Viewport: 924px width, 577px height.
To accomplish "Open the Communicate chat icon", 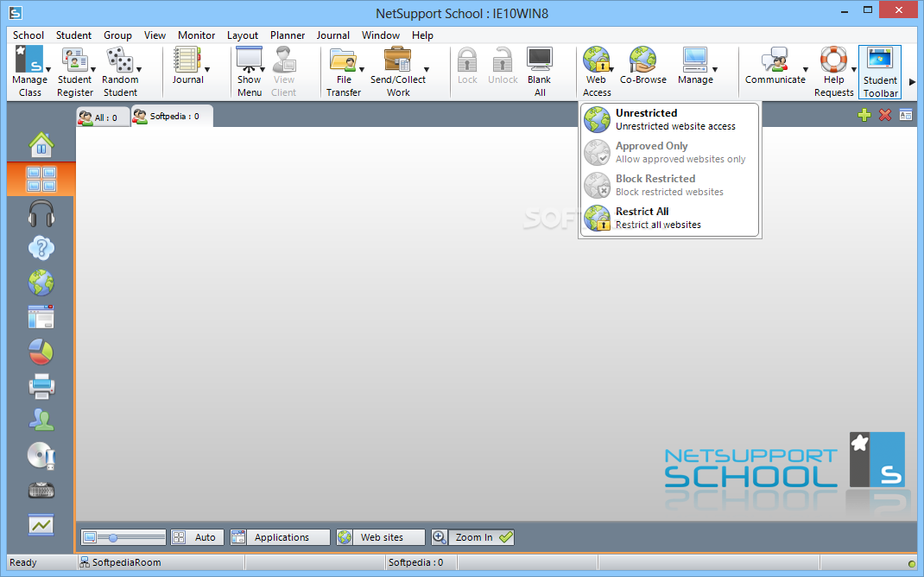I will coord(775,60).
